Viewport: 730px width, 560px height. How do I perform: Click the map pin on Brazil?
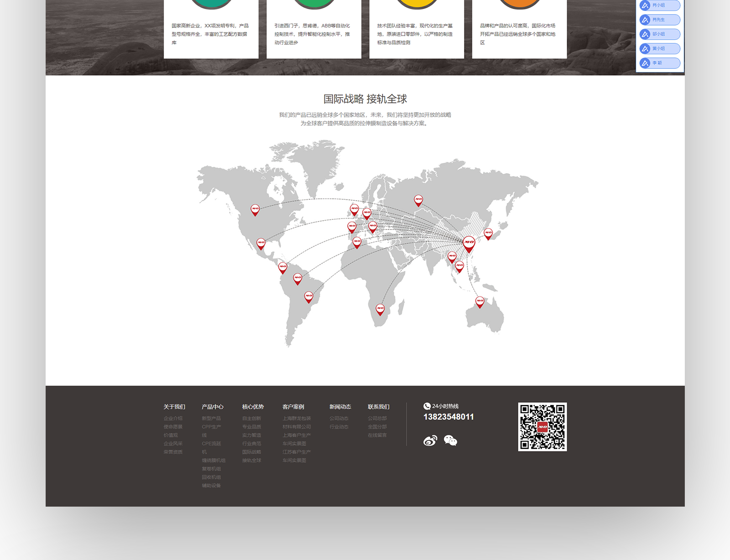309,296
